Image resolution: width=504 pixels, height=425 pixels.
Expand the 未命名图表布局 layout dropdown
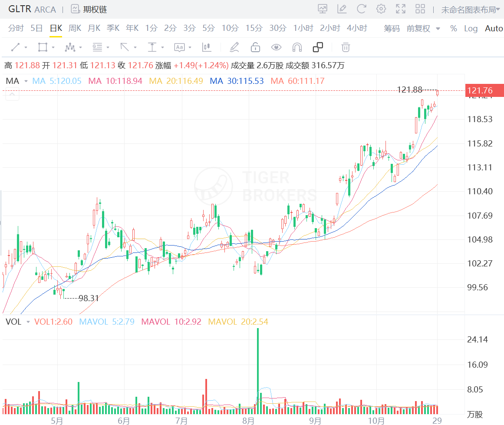pyautogui.click(x=471, y=9)
